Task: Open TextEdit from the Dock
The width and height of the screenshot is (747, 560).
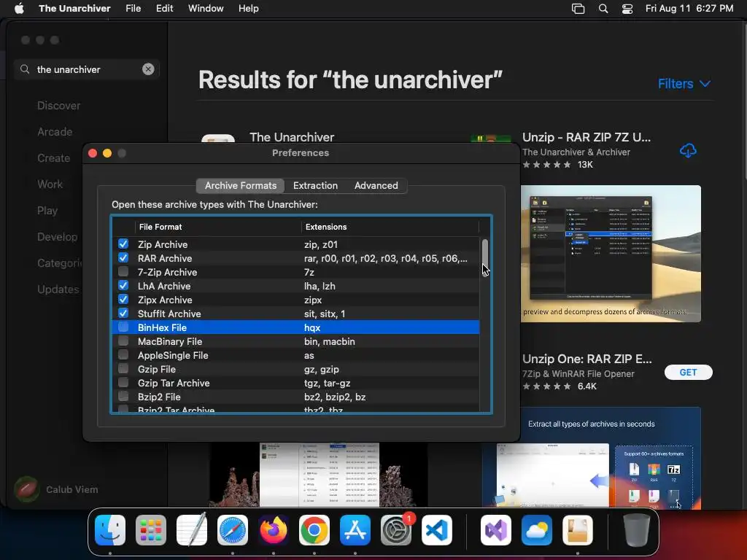Action: pos(192,530)
